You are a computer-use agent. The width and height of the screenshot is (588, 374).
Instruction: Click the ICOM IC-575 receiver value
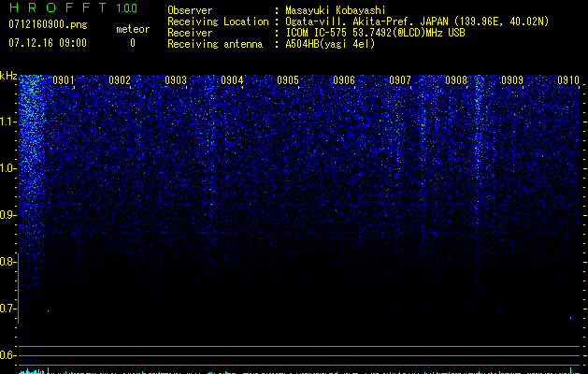[x=376, y=33]
